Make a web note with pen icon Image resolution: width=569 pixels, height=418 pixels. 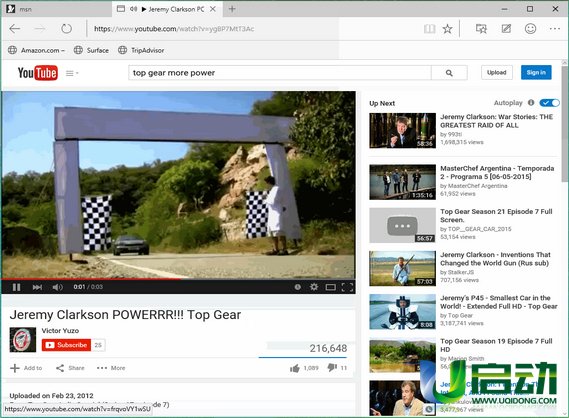506,29
